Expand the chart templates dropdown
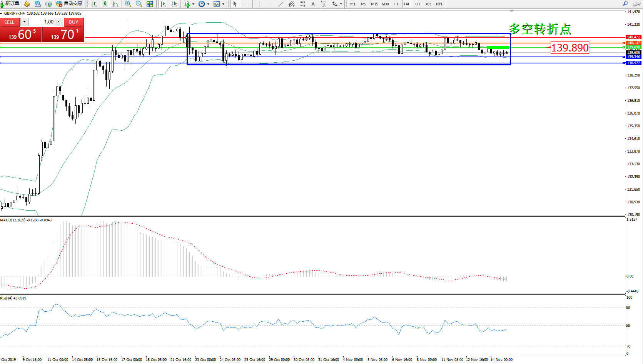This screenshot has height=364, width=643. [223, 4]
